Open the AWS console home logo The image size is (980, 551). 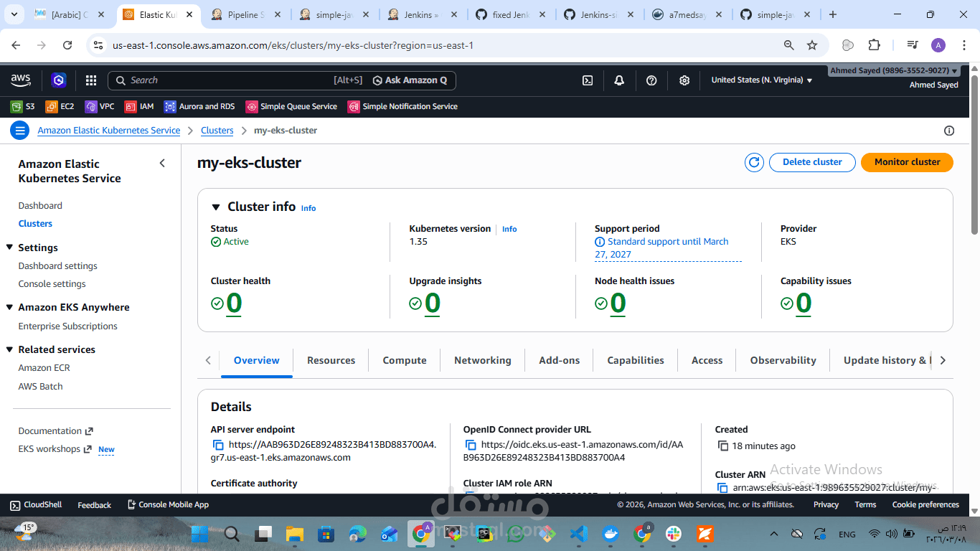(x=21, y=80)
